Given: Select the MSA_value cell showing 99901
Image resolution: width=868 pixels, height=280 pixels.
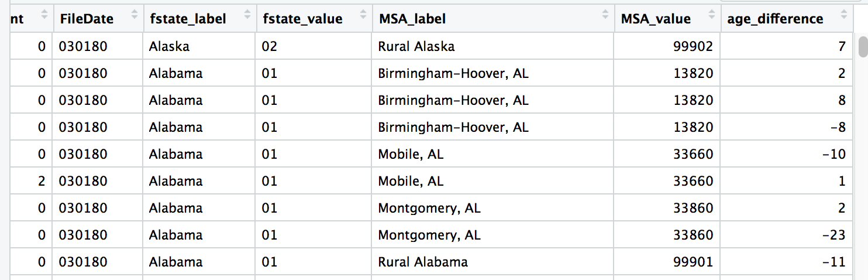Looking at the screenshot, I should coord(693,262).
